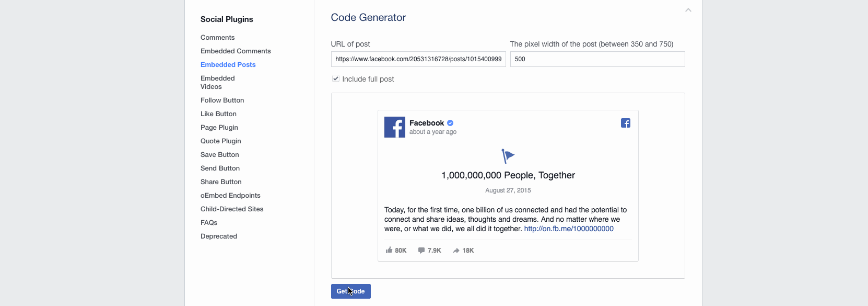
Task: Click the pixel width input field
Action: point(597,59)
